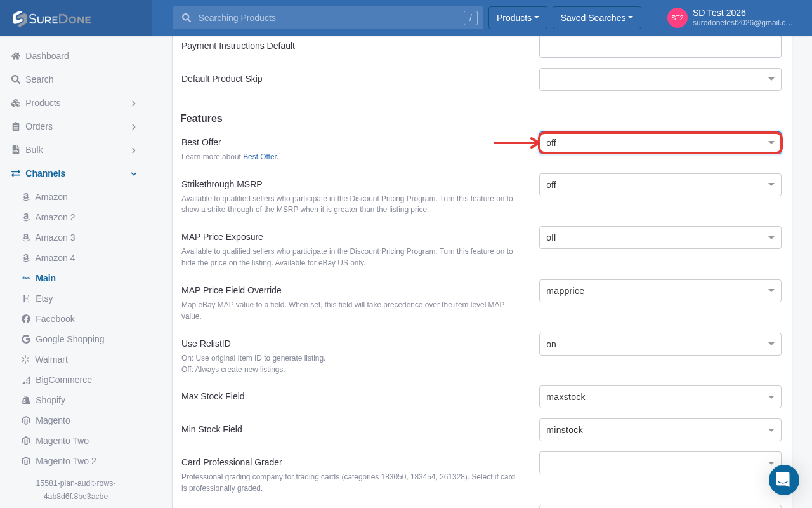The width and height of the screenshot is (812, 508).
Task: Open the MAP Price Field Override dropdown
Action: [x=660, y=291]
